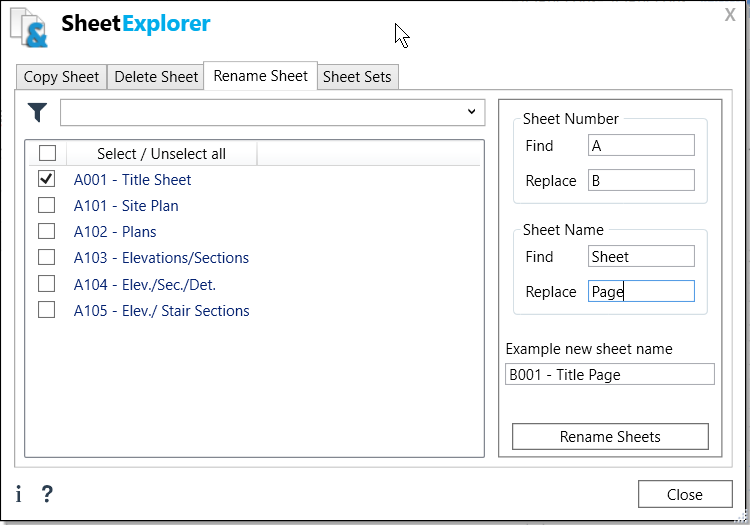Select the A102 - Plans list entry
Screen dimensions: 750x525
click(x=115, y=231)
